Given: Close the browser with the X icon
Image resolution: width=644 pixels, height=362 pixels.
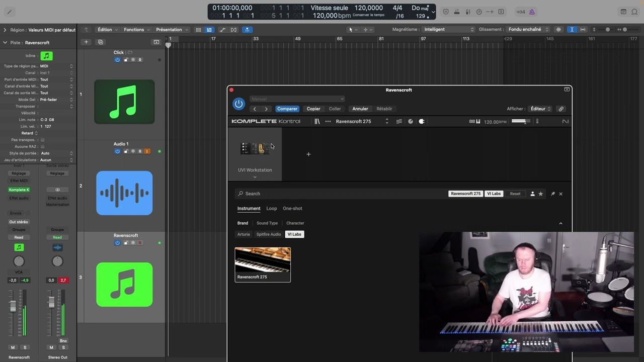Looking at the screenshot, I should (561, 194).
